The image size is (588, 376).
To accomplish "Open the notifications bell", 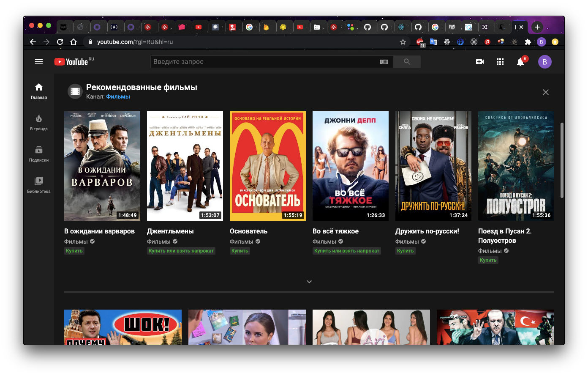I will [x=521, y=62].
